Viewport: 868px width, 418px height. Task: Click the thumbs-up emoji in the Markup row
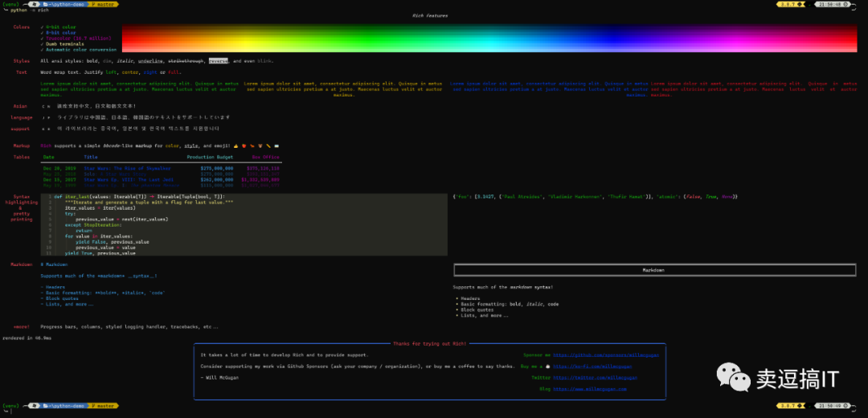tap(235, 146)
